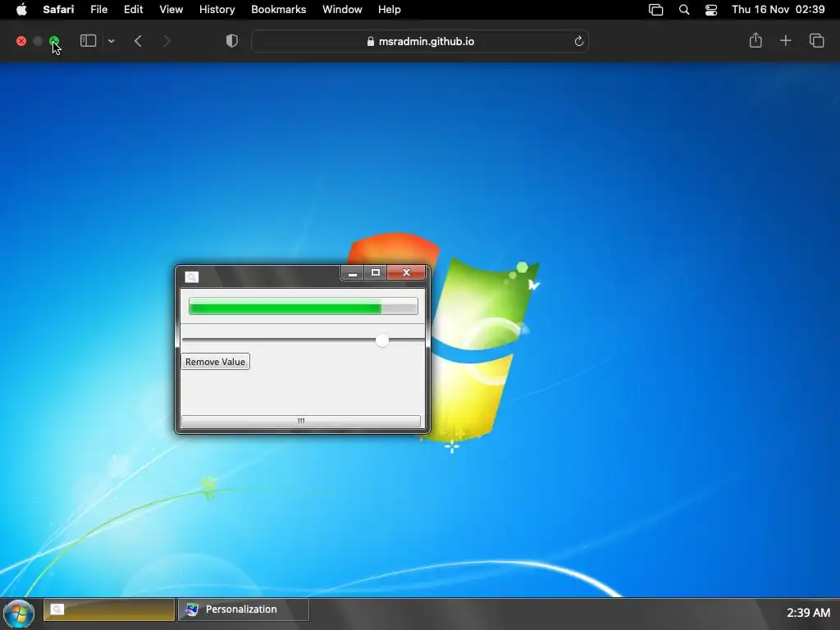Click the slider thumb in the dialog
The height and width of the screenshot is (630, 840).
point(382,340)
